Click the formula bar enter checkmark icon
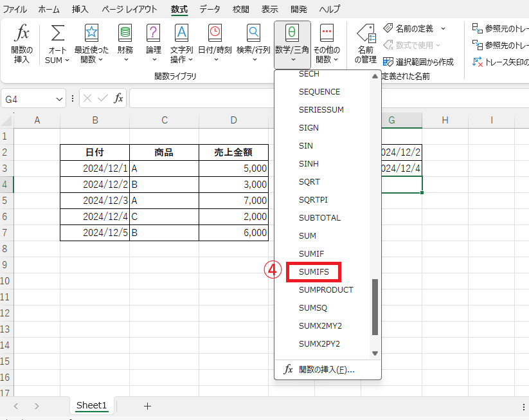Screen dimensions: 529x420 [103, 98]
